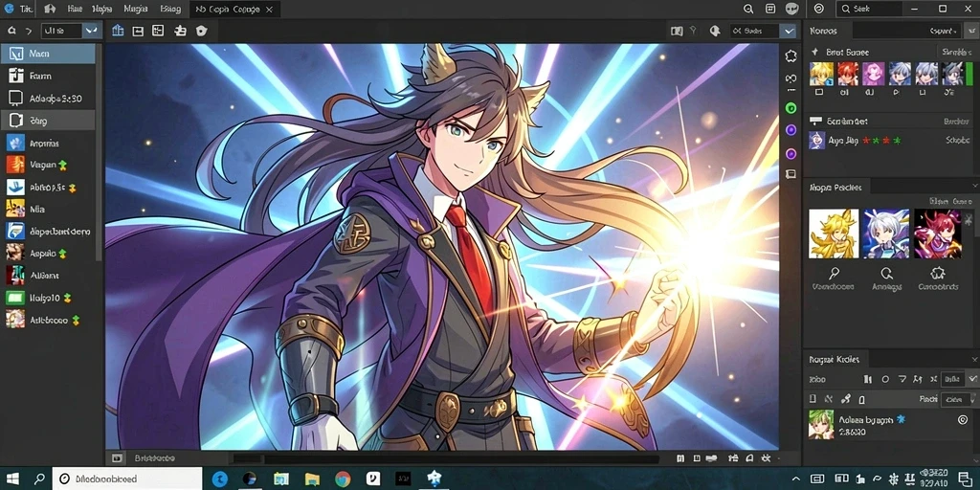Click the search icon in the top right of the toolbar
Image resolution: width=980 pixels, height=490 pixels.
748,9
